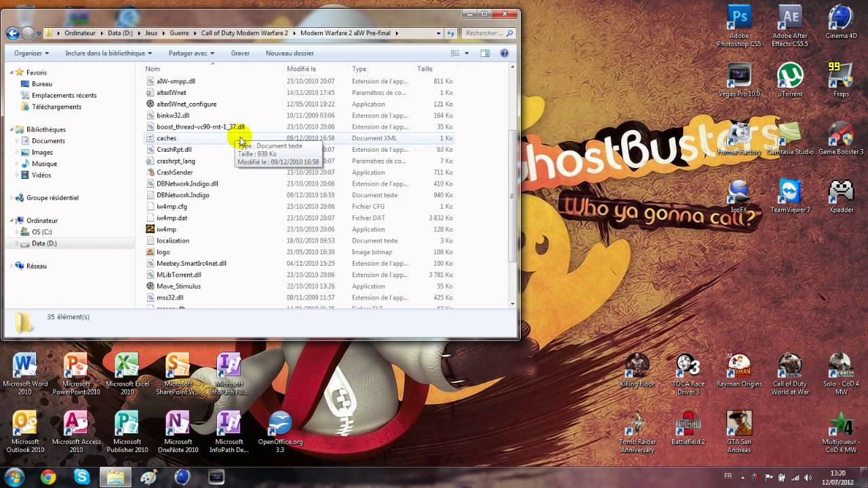The image size is (868, 488).
Task: Launch Call of Duty World at War icon
Action: click(790, 374)
